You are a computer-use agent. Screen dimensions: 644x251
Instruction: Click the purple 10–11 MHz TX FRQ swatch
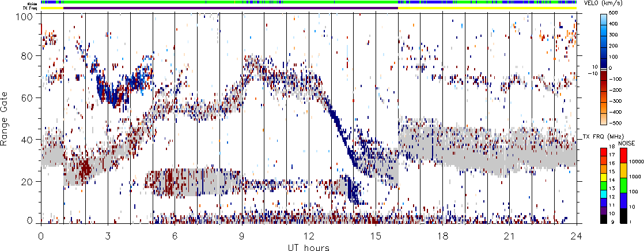(604, 211)
